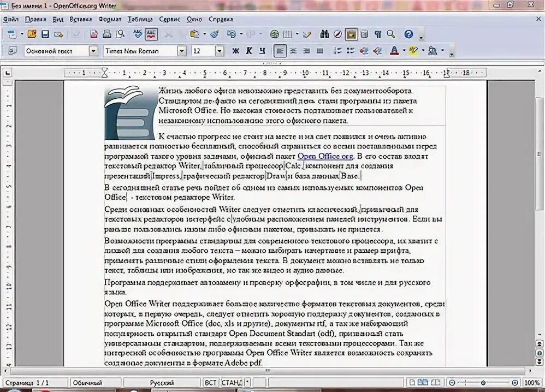Open the Data Sources icon
Image resolution: width=545 pixels, height=392 pixels.
(364, 34)
